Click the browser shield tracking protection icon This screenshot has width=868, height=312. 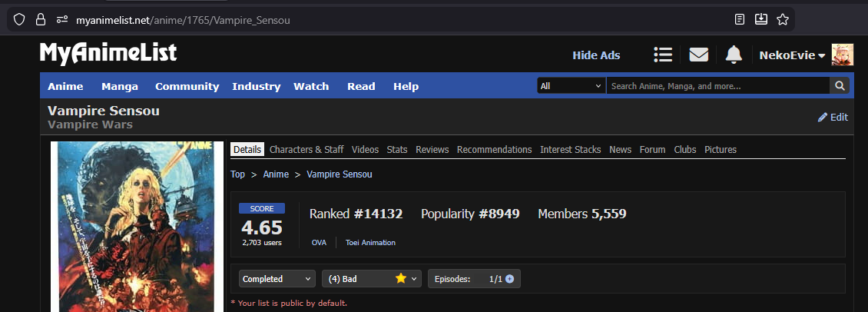pos(19,20)
